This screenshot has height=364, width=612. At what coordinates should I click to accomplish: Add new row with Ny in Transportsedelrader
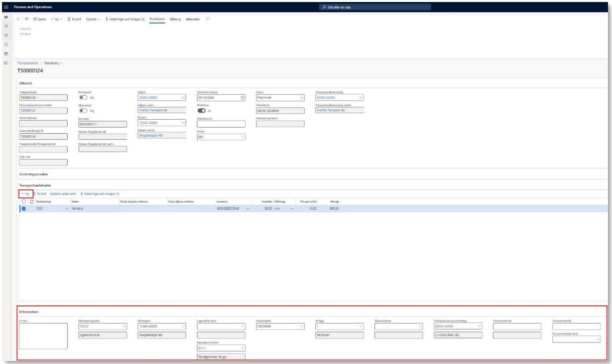pyautogui.click(x=25, y=193)
